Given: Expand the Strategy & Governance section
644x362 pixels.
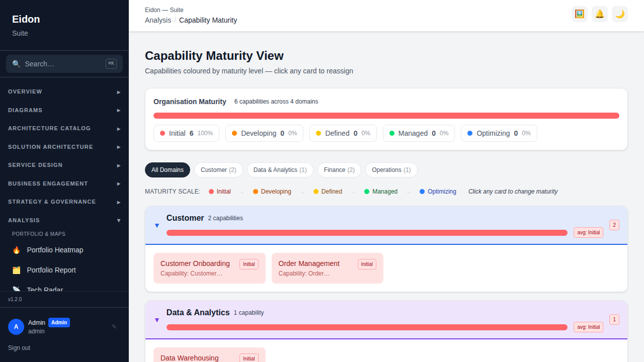Looking at the screenshot, I should (64, 202).
